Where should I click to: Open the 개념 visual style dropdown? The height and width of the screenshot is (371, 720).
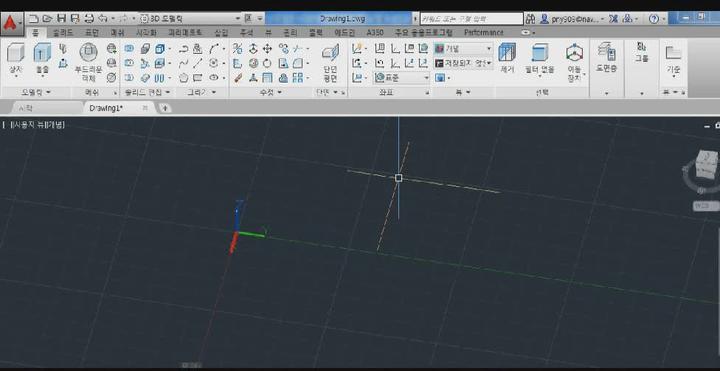click(x=463, y=48)
